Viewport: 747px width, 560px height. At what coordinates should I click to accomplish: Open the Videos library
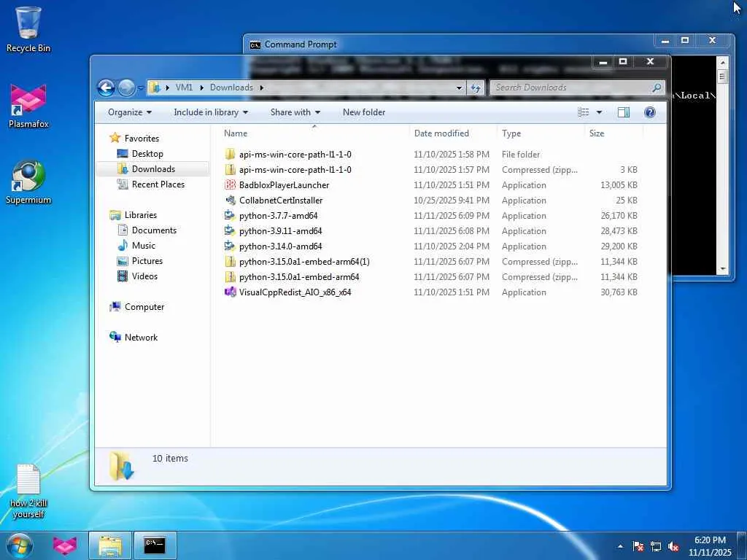click(144, 276)
